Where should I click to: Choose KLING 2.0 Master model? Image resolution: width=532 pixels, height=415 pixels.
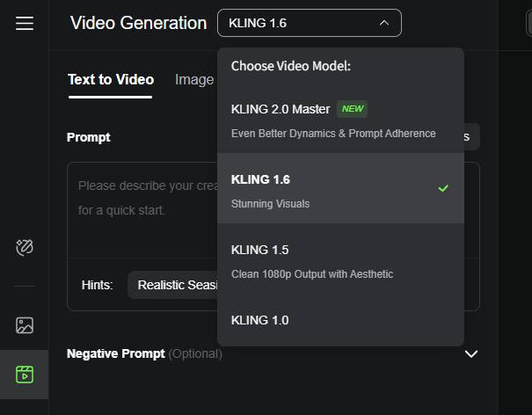[x=340, y=118]
